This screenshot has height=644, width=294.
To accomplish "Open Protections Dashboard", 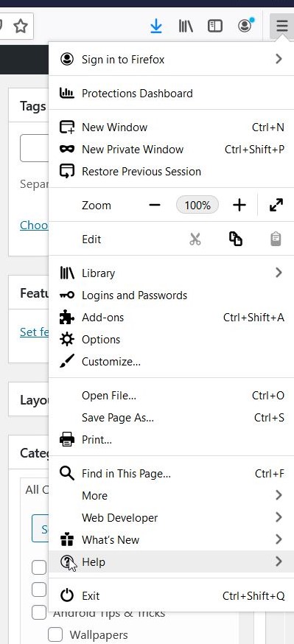I will pos(171,94).
